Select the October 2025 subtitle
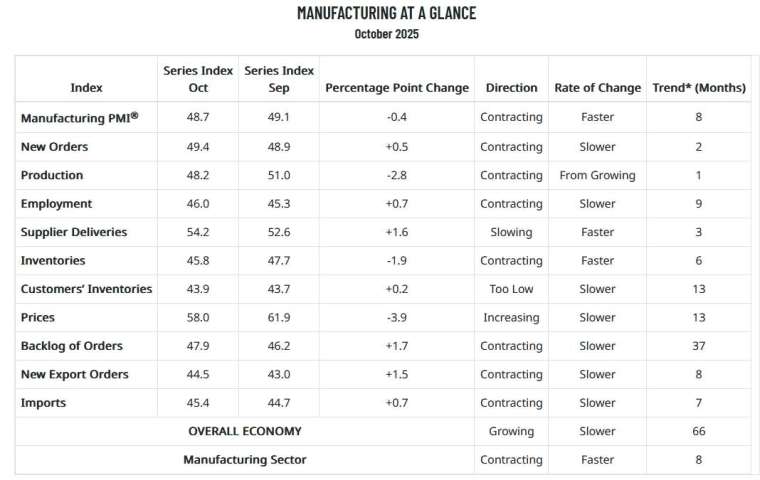 [x=386, y=34]
